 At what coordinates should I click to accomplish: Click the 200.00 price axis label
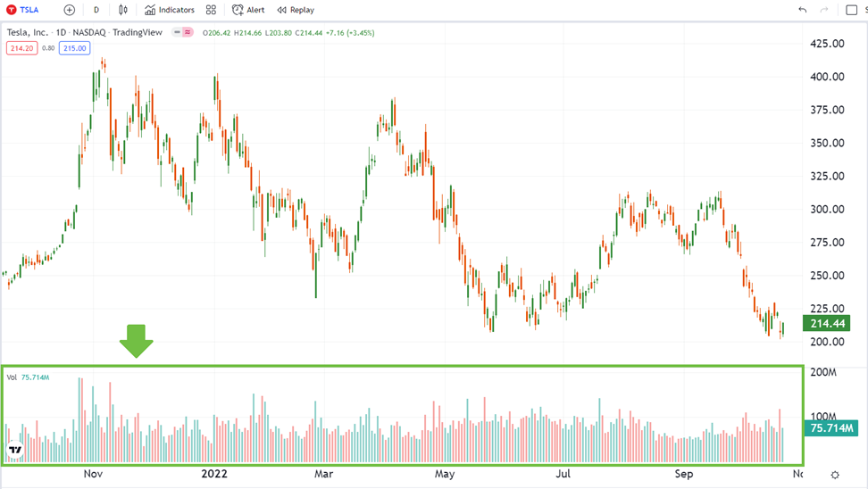[827, 341]
